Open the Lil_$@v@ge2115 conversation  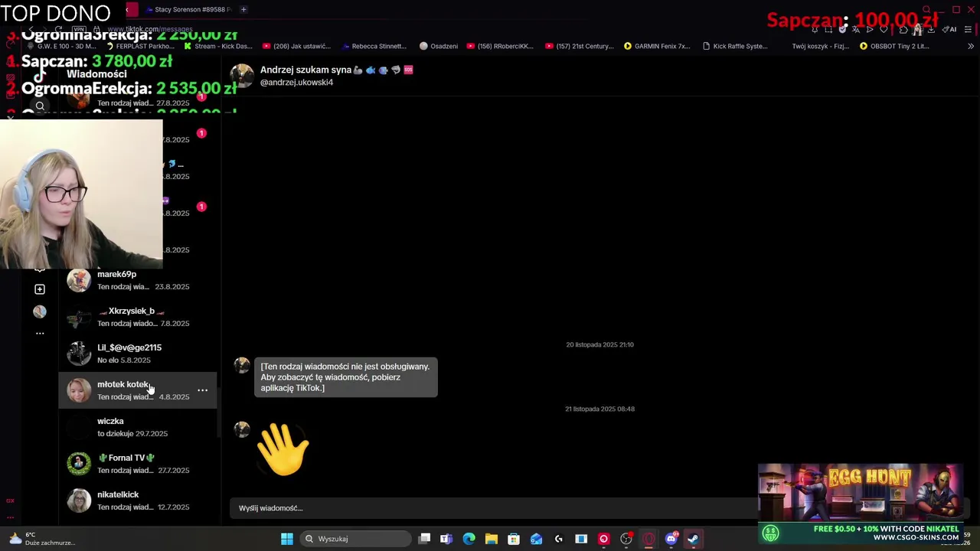coord(138,354)
